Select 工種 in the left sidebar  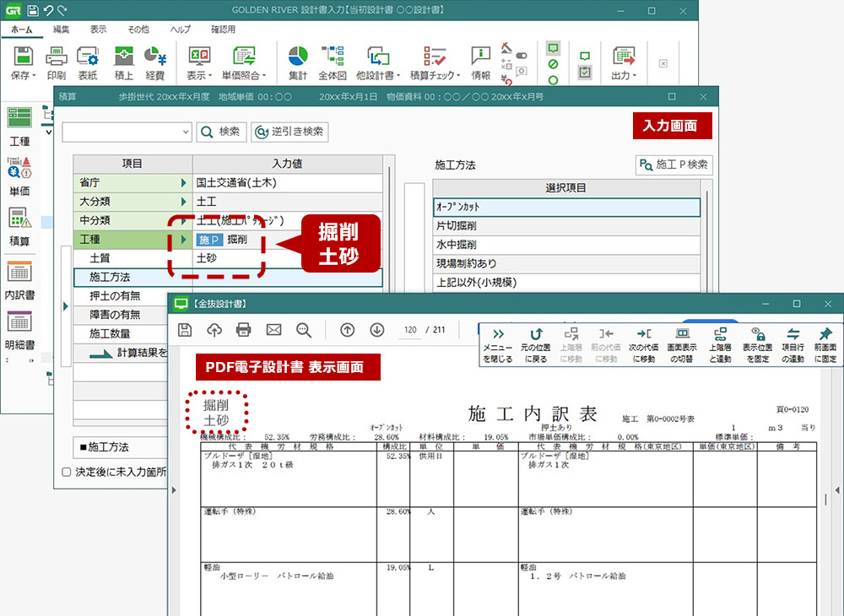click(x=19, y=127)
